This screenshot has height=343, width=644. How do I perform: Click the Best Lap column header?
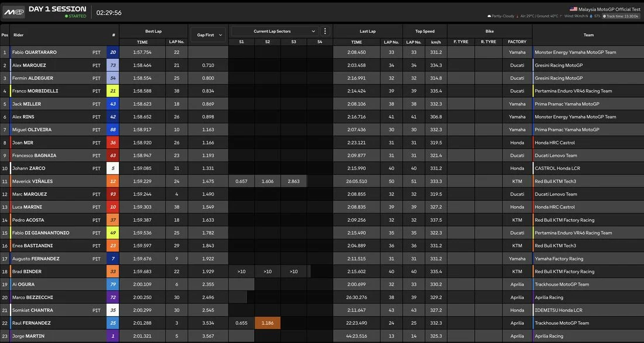tap(153, 31)
